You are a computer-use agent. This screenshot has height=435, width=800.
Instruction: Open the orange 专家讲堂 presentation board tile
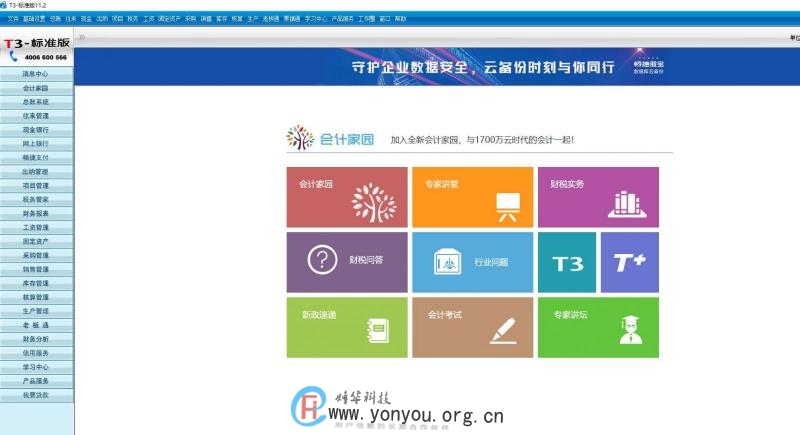(472, 197)
